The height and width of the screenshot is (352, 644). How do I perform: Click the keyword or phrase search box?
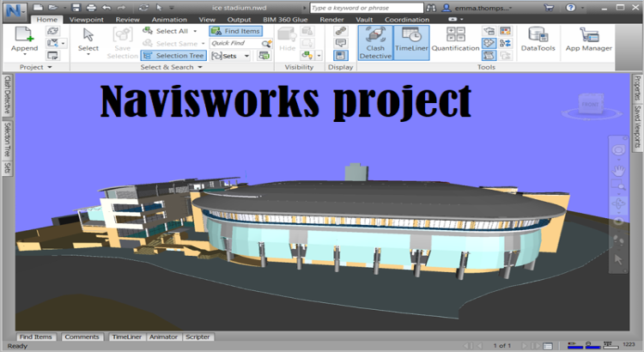pyautogui.click(x=367, y=8)
